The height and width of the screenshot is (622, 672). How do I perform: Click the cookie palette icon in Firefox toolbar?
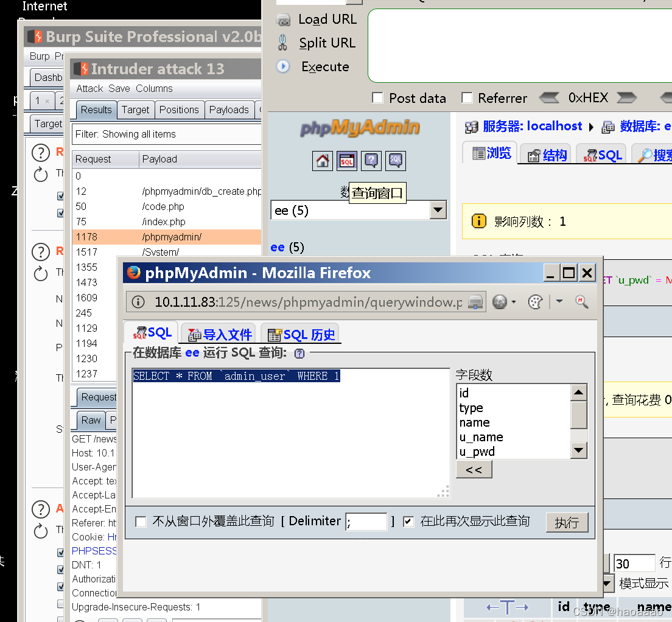[535, 302]
